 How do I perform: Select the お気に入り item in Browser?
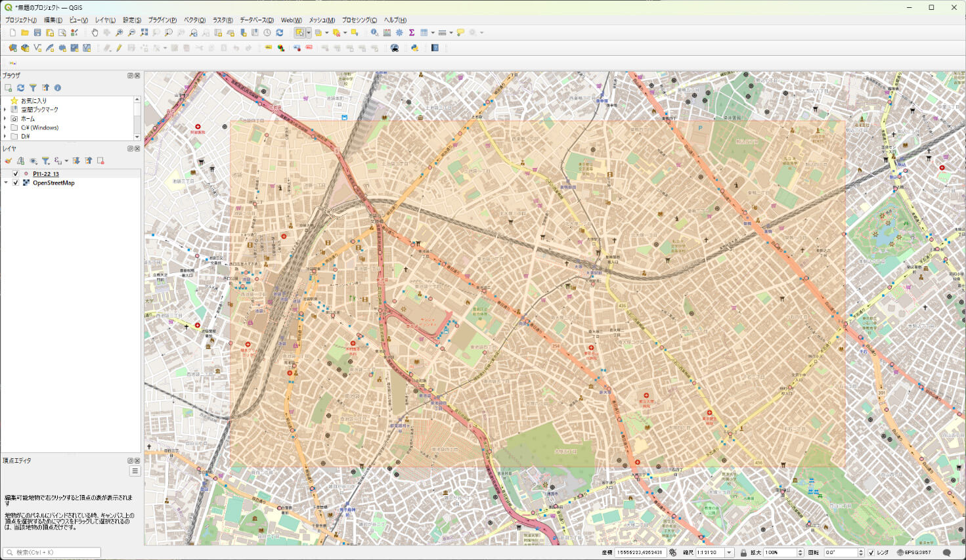click(33, 100)
